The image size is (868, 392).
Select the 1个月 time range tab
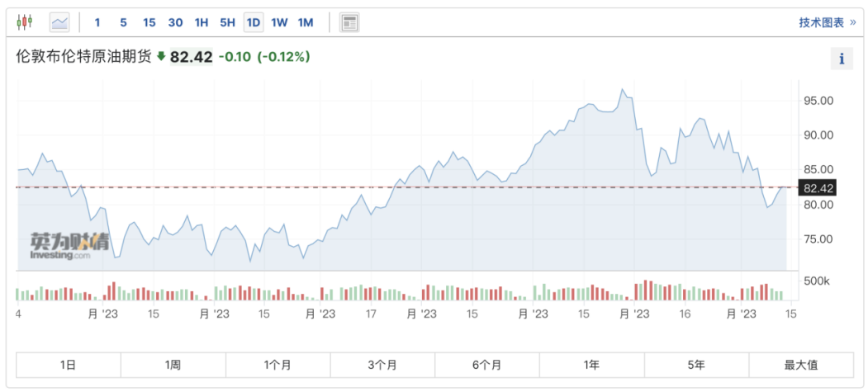tap(277, 364)
